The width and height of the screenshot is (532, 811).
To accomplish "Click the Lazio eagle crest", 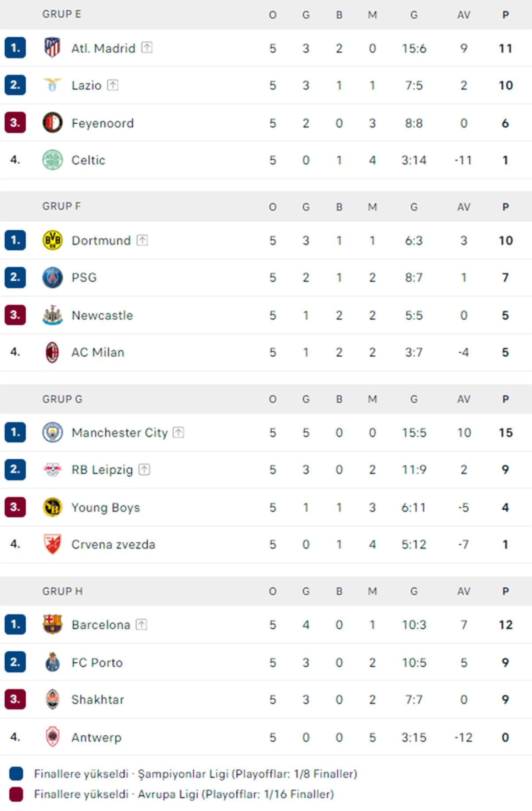I will [52, 85].
